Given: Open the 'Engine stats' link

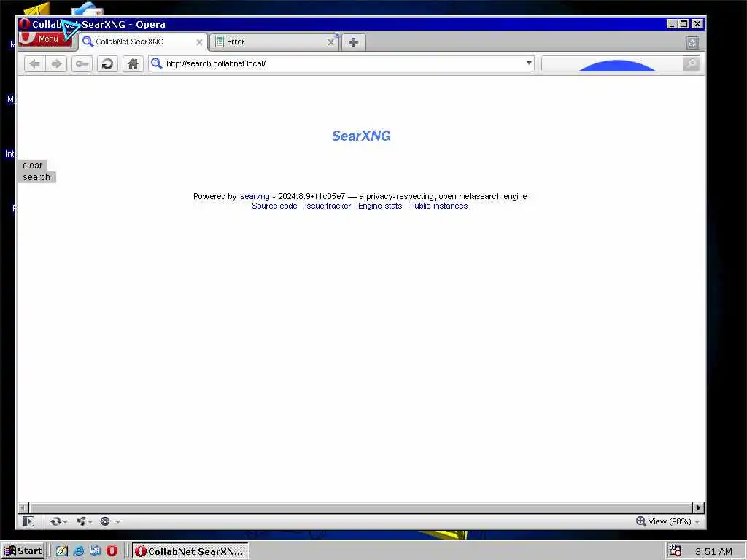Looking at the screenshot, I should 380,206.
